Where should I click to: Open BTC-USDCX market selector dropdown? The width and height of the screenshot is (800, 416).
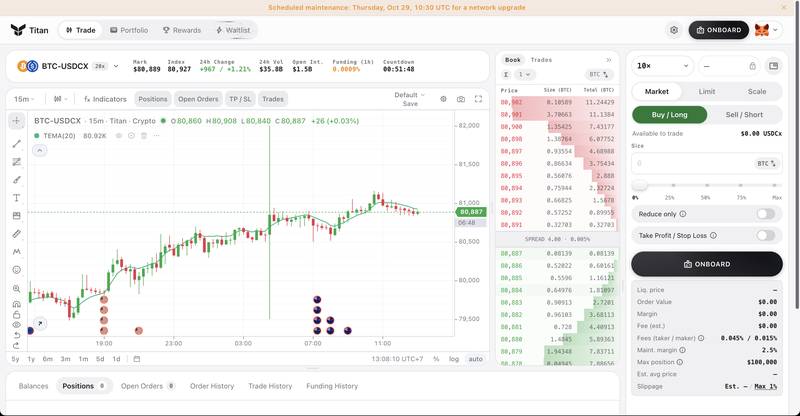pyautogui.click(x=116, y=66)
